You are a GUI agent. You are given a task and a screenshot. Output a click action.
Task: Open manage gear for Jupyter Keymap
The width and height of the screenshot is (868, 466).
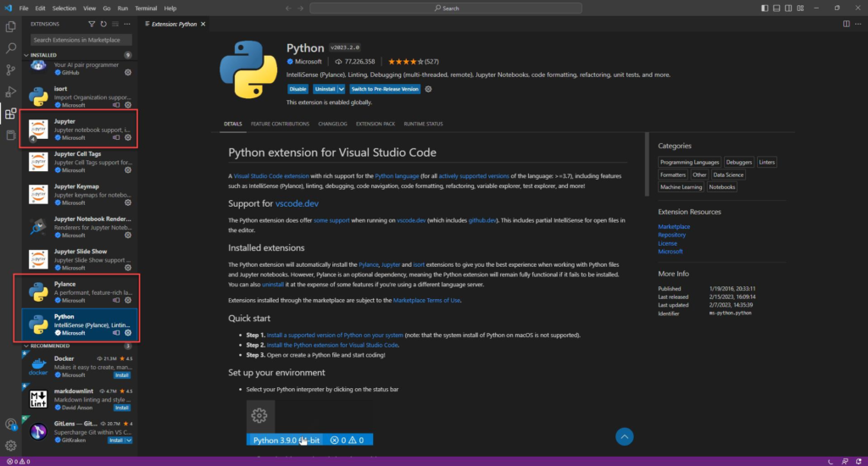pos(128,203)
